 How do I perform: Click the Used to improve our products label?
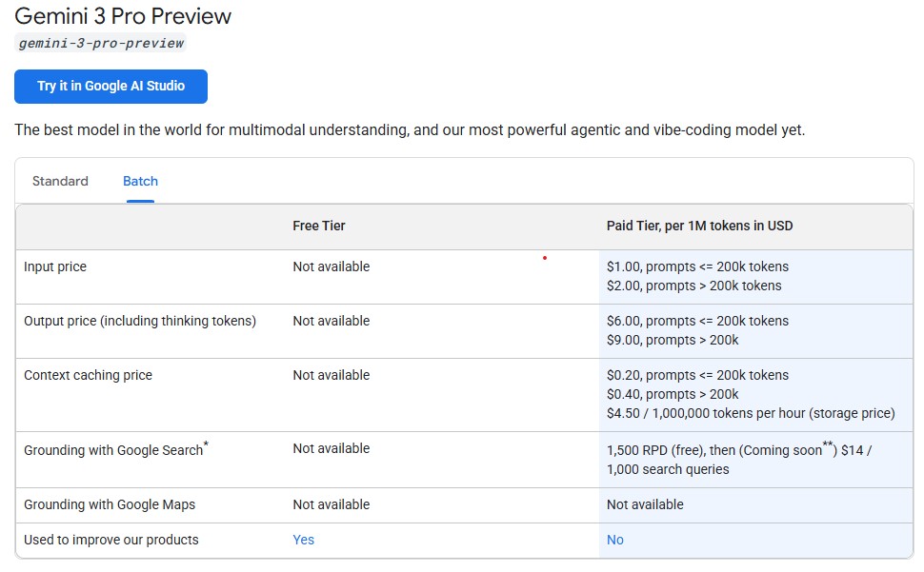tap(111, 540)
